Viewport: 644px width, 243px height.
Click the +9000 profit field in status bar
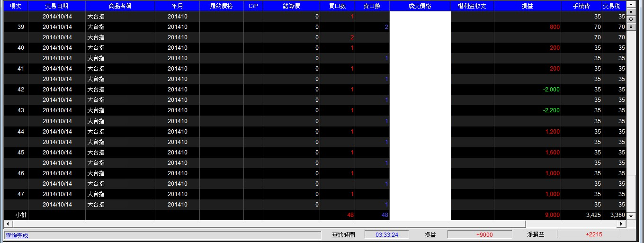(x=480, y=234)
